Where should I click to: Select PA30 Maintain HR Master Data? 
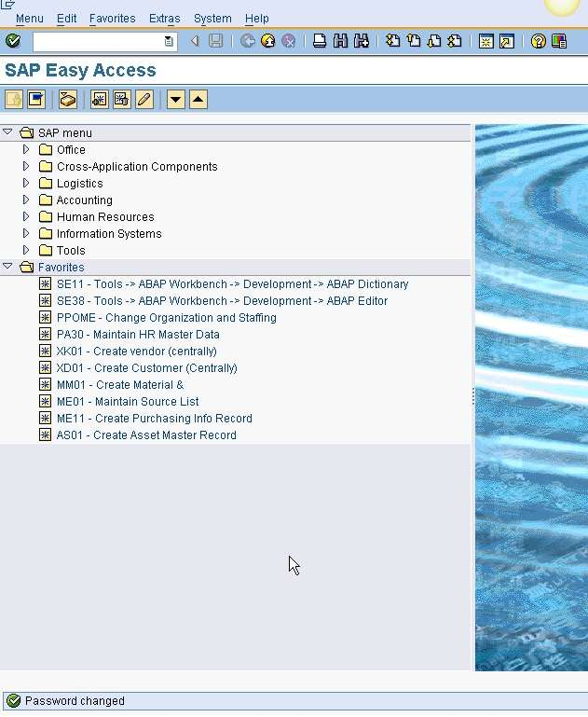click(138, 335)
